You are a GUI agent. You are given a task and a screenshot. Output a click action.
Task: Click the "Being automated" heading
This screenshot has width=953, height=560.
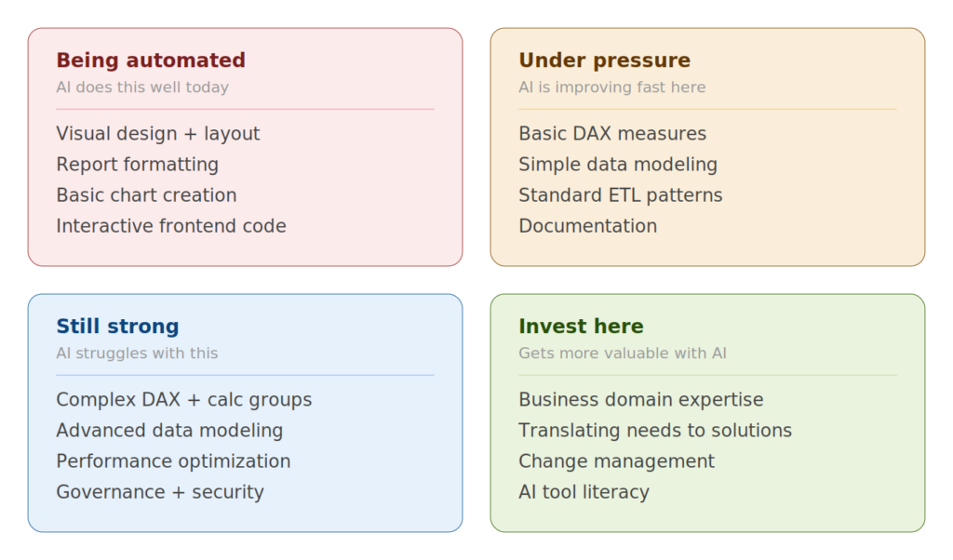click(151, 60)
